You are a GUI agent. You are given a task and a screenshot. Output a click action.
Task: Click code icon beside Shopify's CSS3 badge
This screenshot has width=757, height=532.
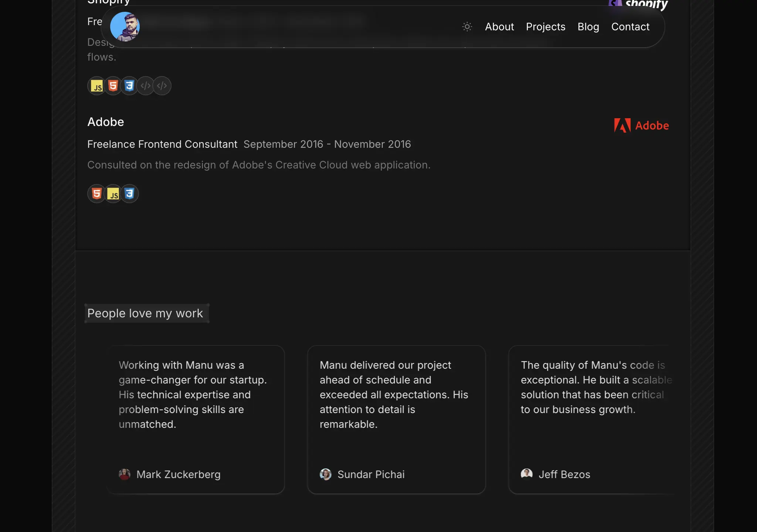pyautogui.click(x=146, y=86)
